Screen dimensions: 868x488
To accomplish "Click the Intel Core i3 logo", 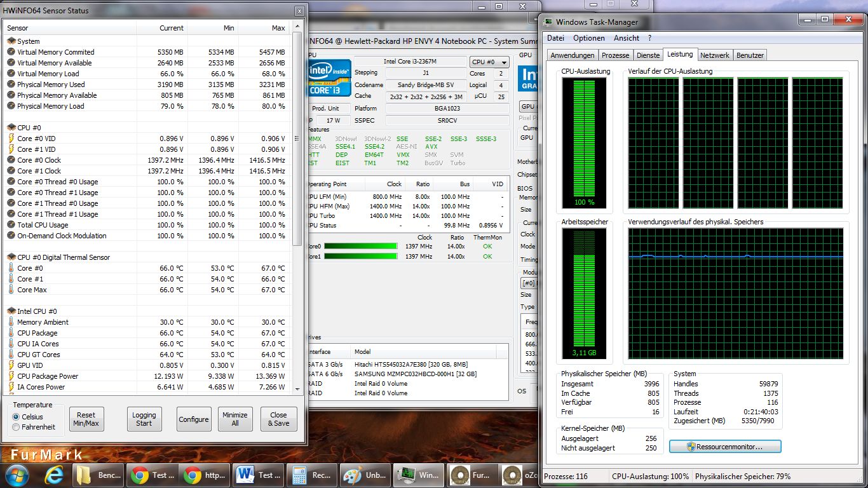I will pyautogui.click(x=329, y=79).
